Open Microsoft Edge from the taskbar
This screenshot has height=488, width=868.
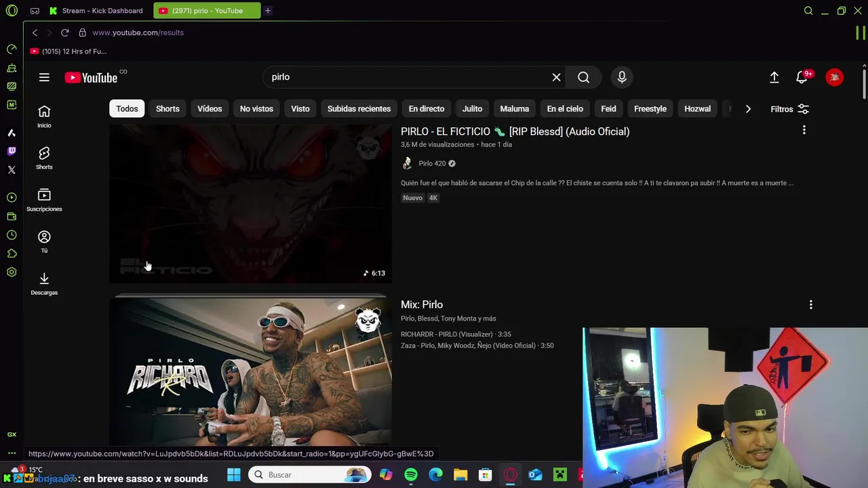click(x=435, y=475)
